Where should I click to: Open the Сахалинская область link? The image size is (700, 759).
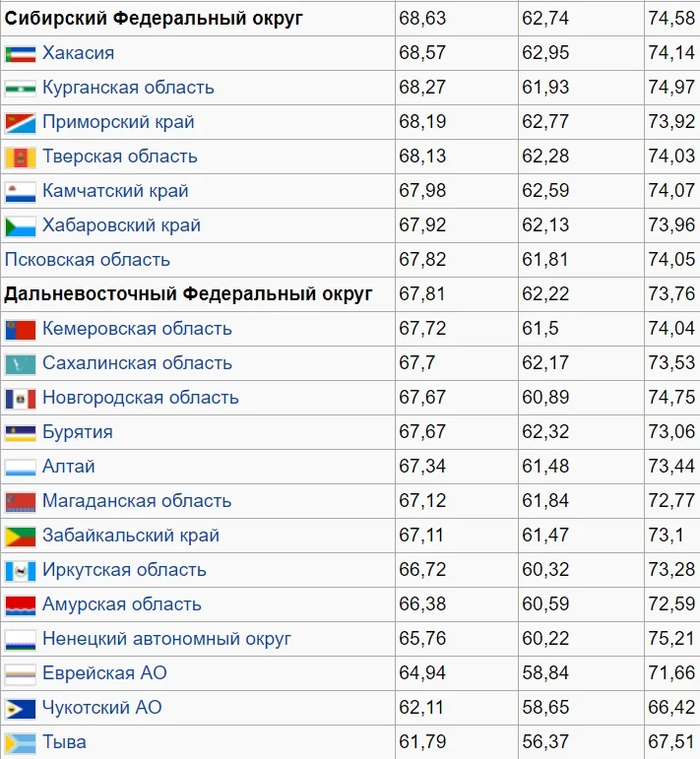point(137,363)
